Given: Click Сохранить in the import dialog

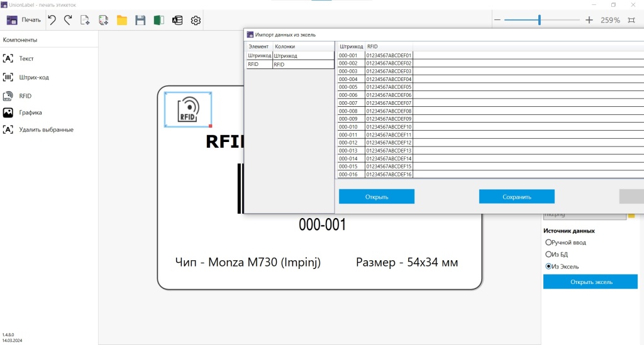Looking at the screenshot, I should [x=517, y=197].
